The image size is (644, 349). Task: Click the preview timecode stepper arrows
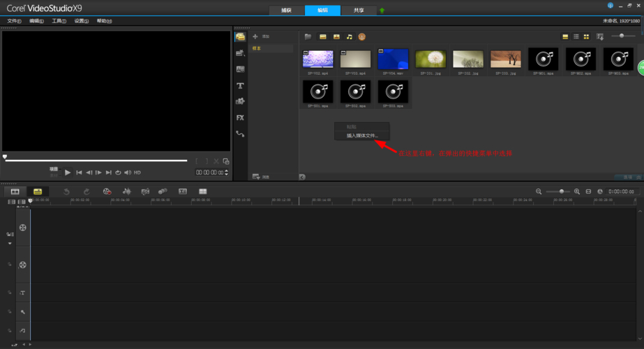pyautogui.click(x=226, y=172)
